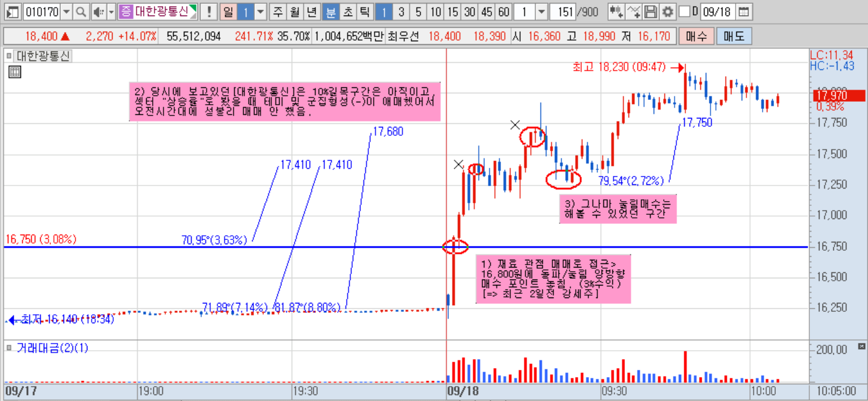Select the 틱 tick chart tab
The width and height of the screenshot is (868, 401).
pos(364,11)
